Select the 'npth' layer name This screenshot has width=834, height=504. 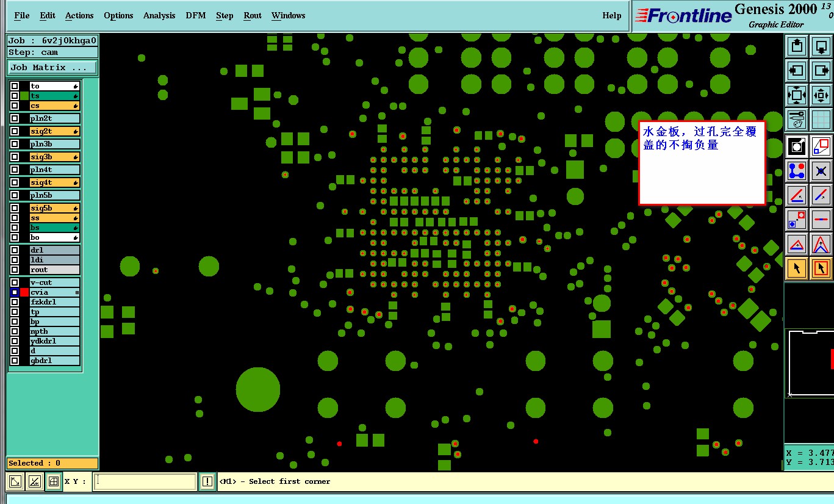[55, 331]
